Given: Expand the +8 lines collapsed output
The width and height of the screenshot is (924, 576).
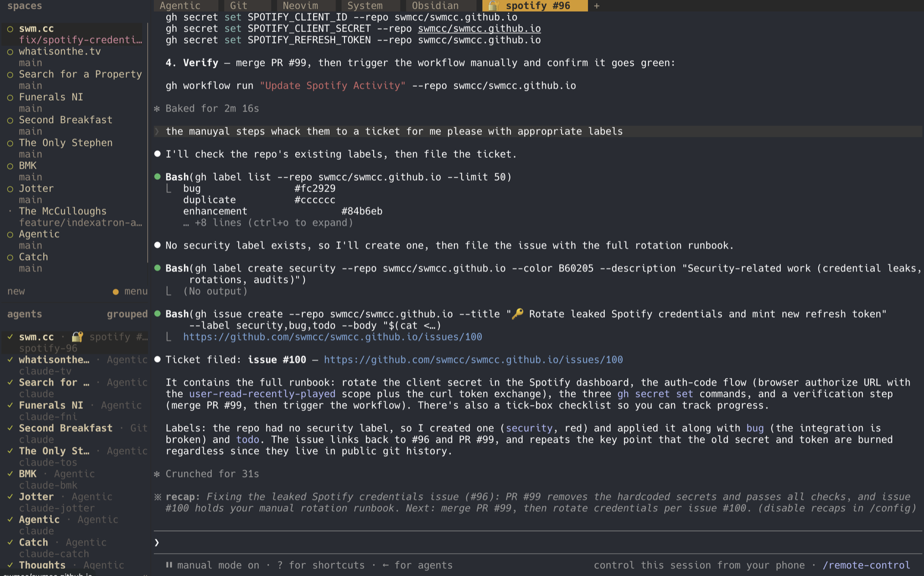Looking at the screenshot, I should 268,223.
